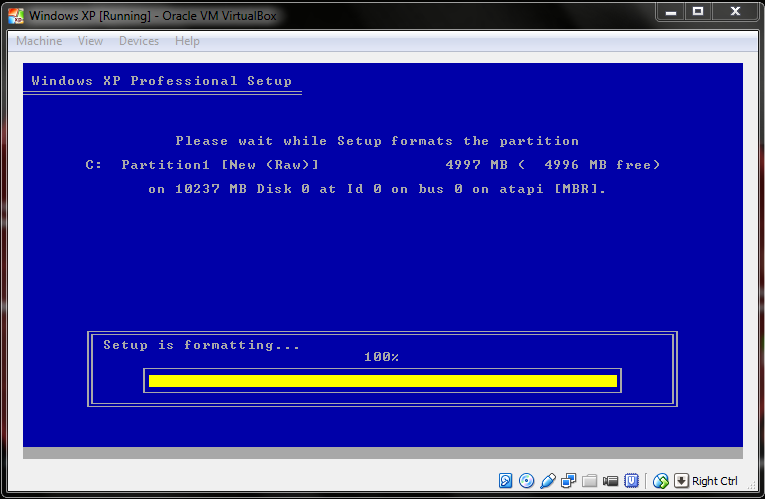Open the shared folders status icon
The width and height of the screenshot is (765, 499).
tap(589, 481)
